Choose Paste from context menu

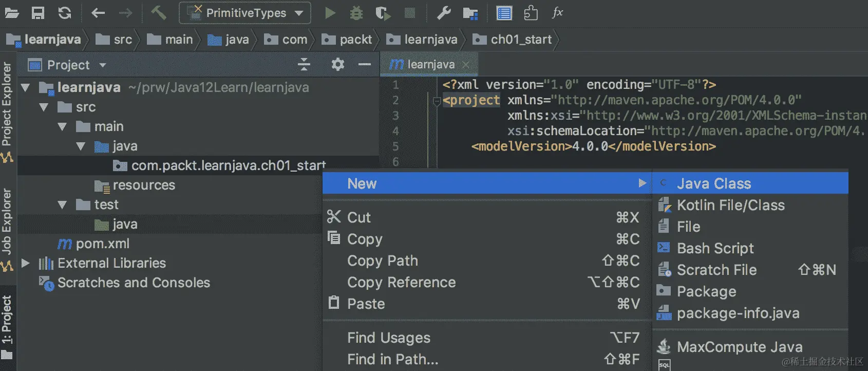487,304
